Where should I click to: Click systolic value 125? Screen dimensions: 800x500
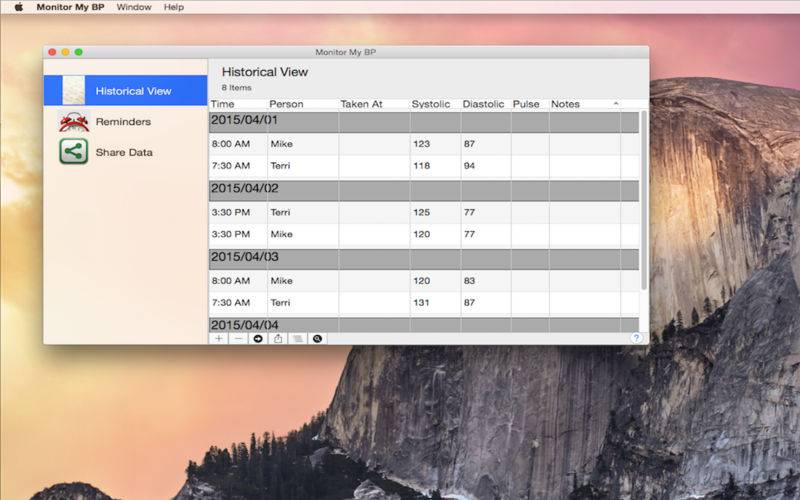tap(421, 212)
